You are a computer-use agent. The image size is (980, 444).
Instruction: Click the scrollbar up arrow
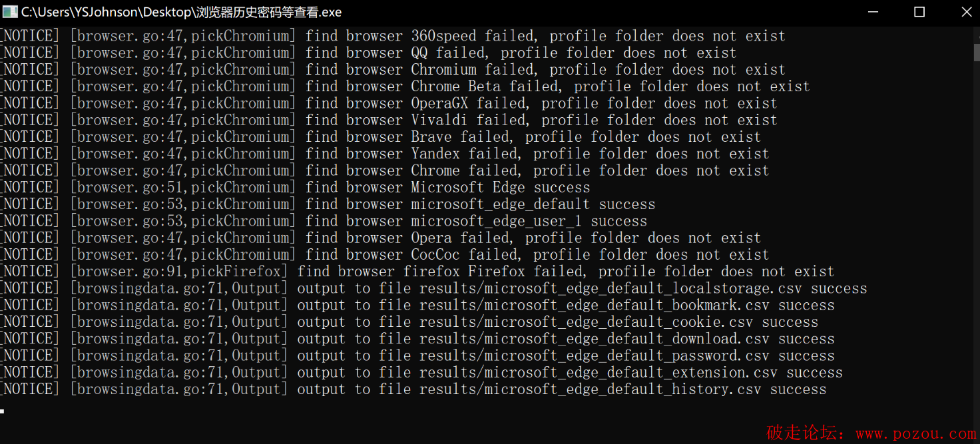975,31
